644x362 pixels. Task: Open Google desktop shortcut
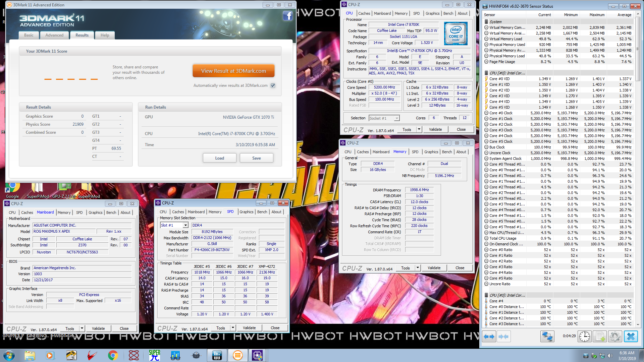[12, 191]
